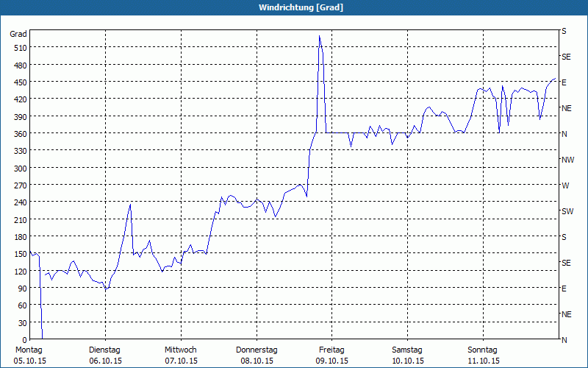Image resolution: width=588 pixels, height=368 pixels.
Task: Click the 0 y-axis tick label
Action: pyautogui.click(x=25, y=340)
